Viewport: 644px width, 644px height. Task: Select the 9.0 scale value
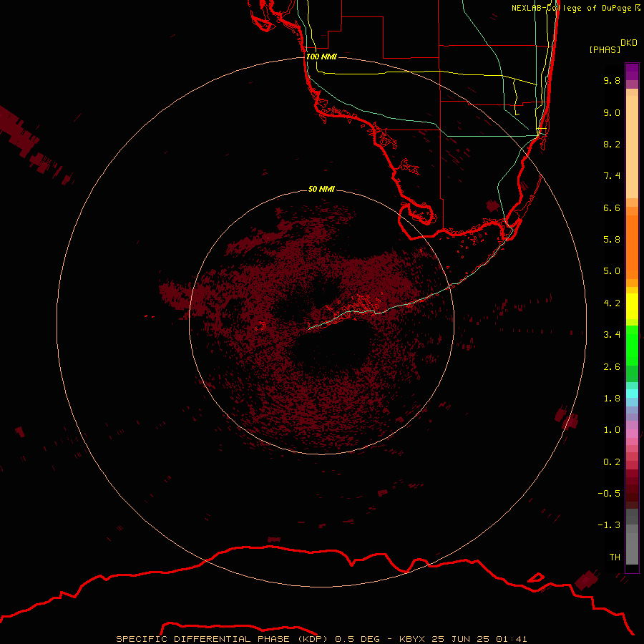[x=612, y=112]
